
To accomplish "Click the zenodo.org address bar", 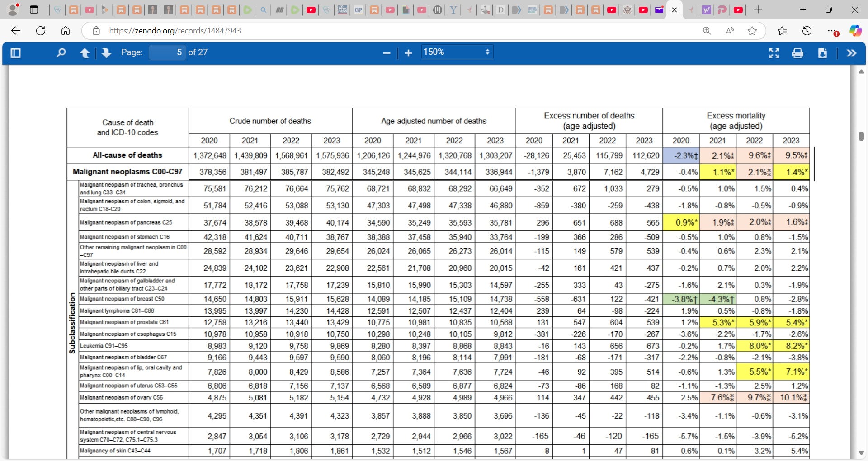I will [x=393, y=31].
